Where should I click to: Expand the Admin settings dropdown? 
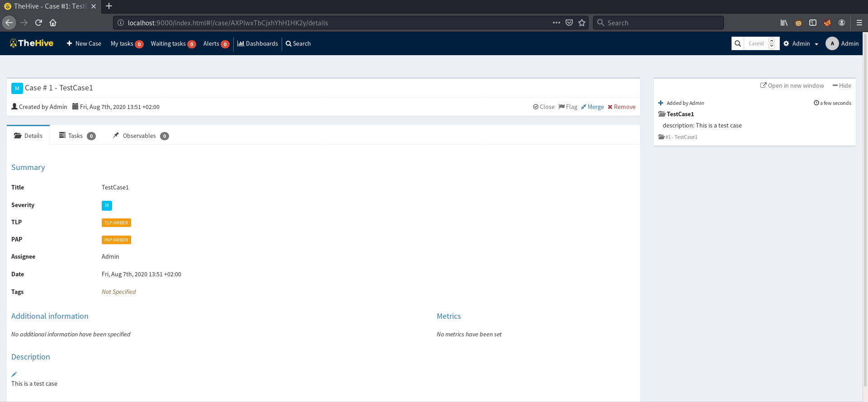(x=801, y=43)
